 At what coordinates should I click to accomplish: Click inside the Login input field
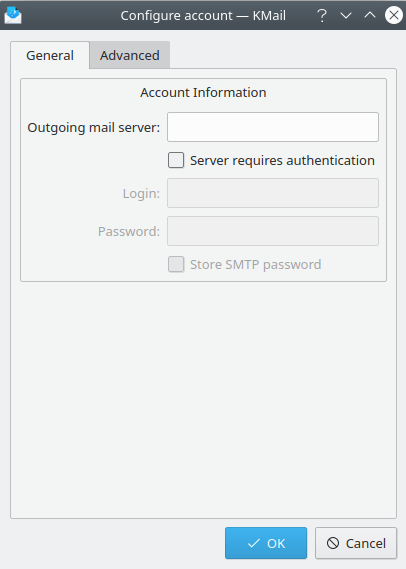pyautogui.click(x=273, y=193)
